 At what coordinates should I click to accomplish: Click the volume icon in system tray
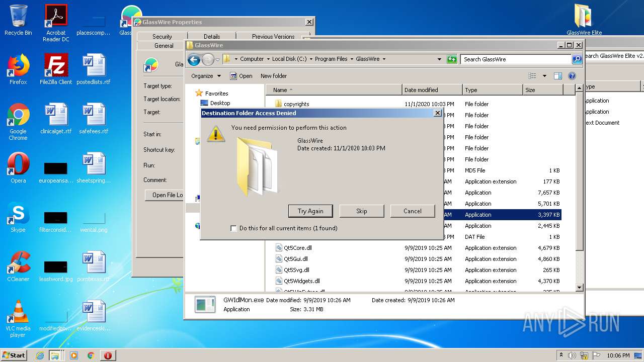point(572,355)
